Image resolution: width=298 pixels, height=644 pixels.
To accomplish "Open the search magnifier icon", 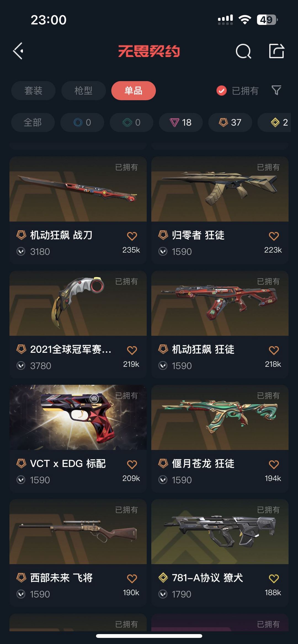I will [243, 51].
